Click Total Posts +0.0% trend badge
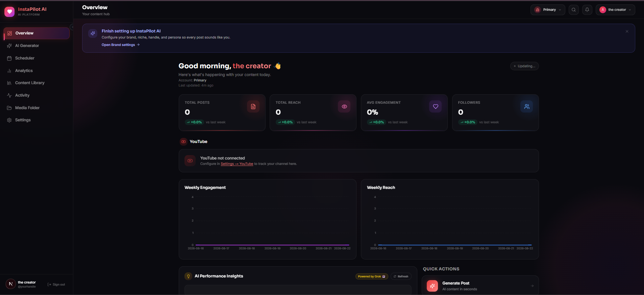Viewport: 644px width, 295px height. (194, 122)
